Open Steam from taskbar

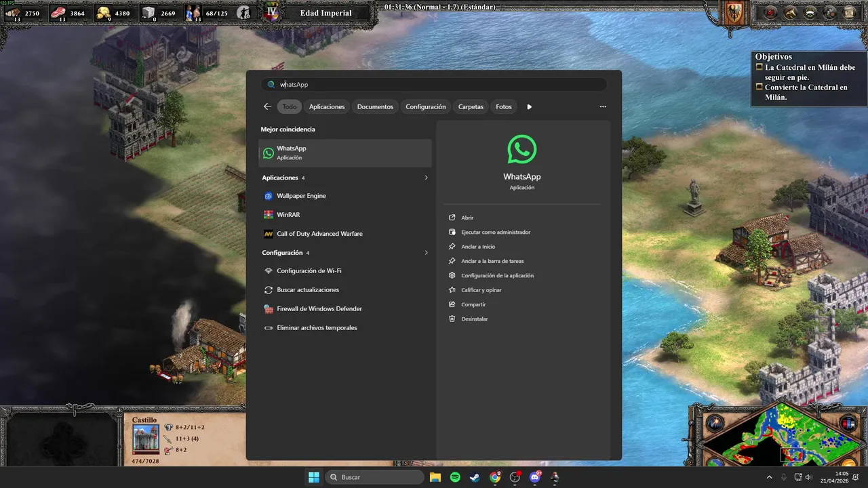click(x=475, y=477)
